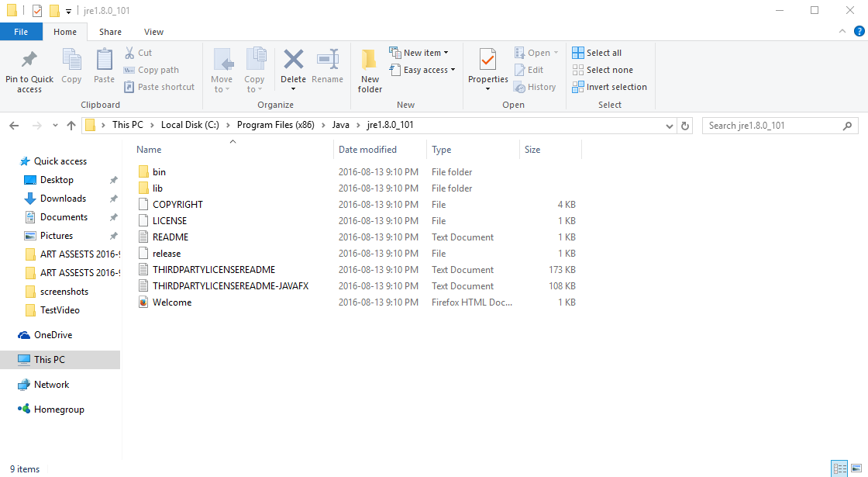The image size is (868, 477).
Task: Open the File tab
Action: point(21,32)
